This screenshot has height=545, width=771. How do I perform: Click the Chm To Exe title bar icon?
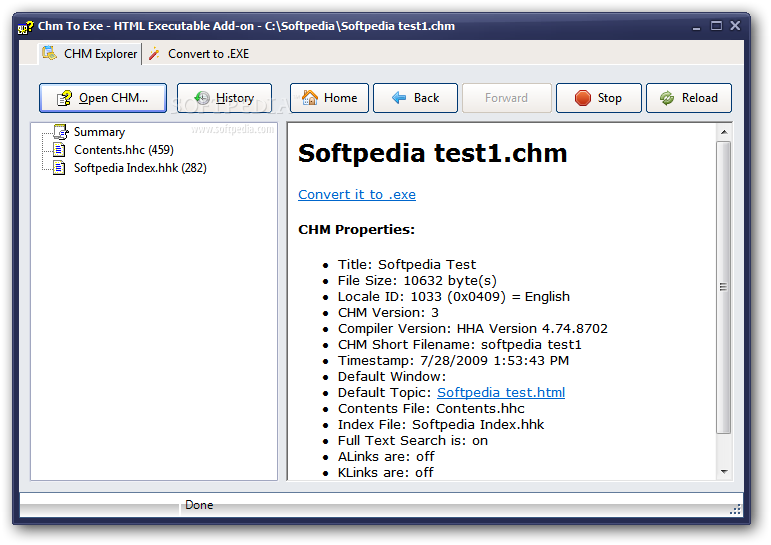(26, 27)
